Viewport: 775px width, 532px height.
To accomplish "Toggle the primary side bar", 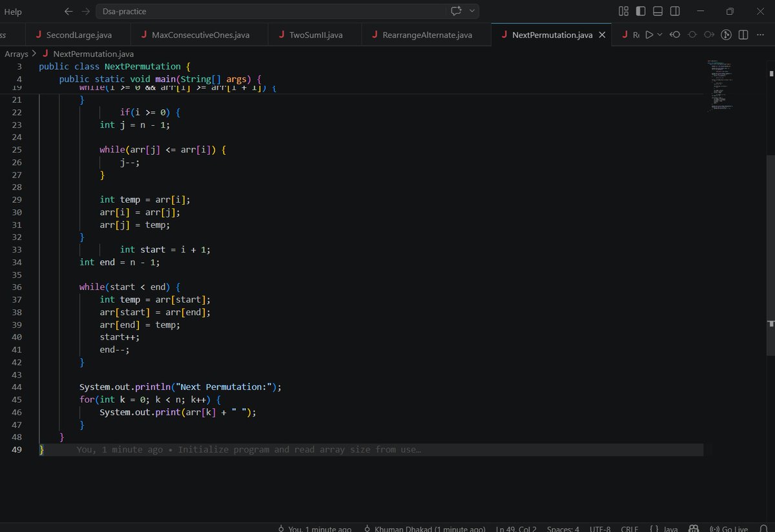I will tap(641, 11).
